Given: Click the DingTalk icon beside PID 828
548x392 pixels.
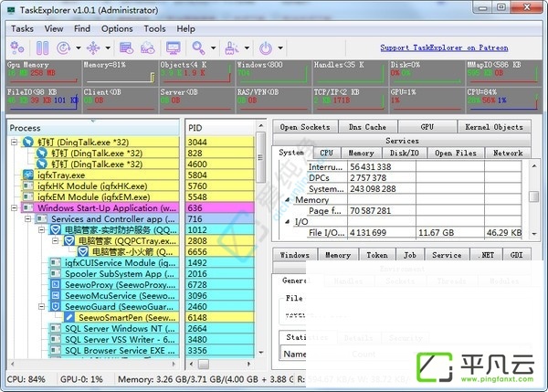Looking at the screenshot, I should [42, 153].
